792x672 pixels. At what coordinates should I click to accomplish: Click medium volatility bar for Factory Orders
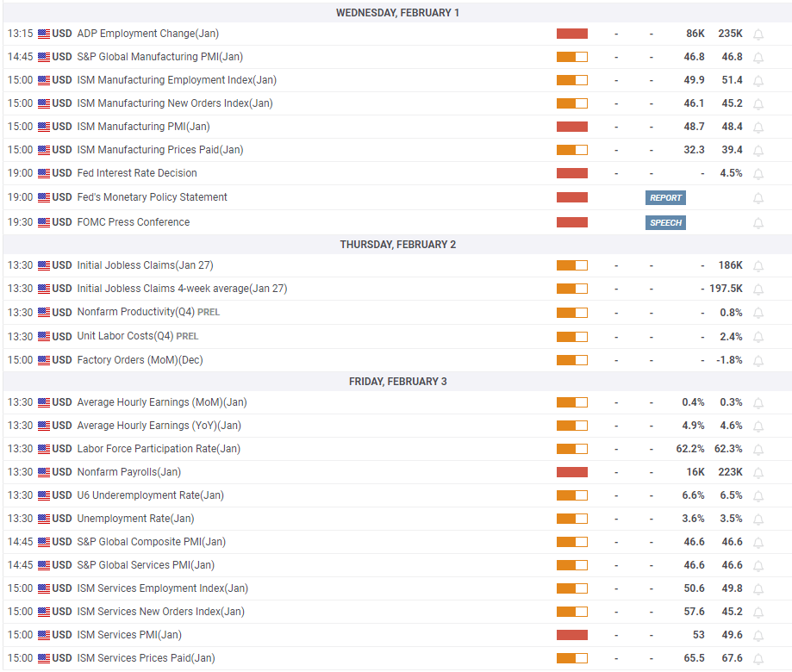(x=571, y=360)
